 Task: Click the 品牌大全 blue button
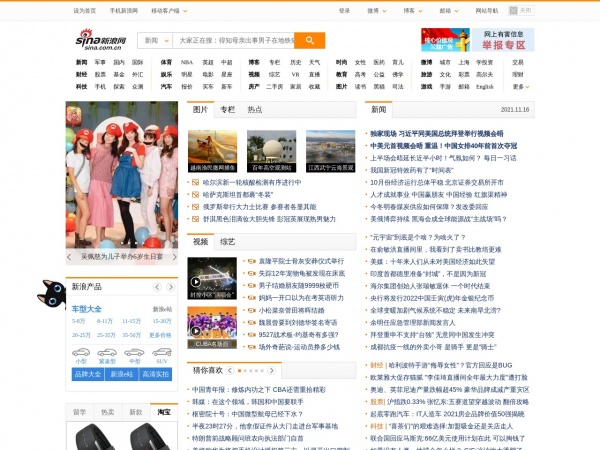[x=88, y=374]
